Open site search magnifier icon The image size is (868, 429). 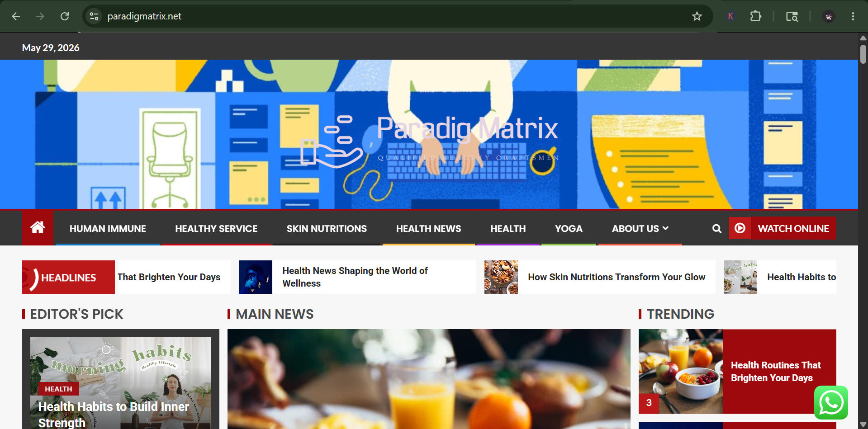(716, 229)
